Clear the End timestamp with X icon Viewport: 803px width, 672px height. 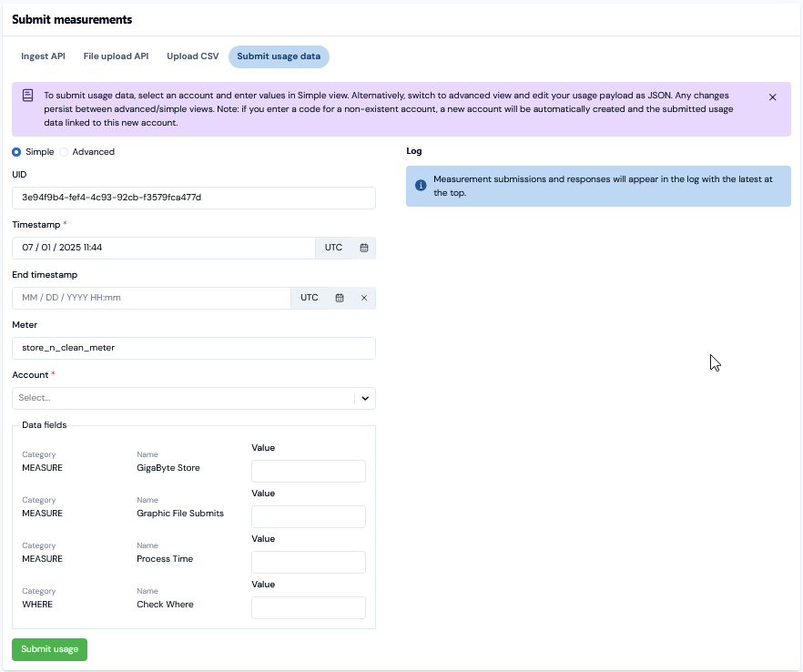click(x=364, y=298)
